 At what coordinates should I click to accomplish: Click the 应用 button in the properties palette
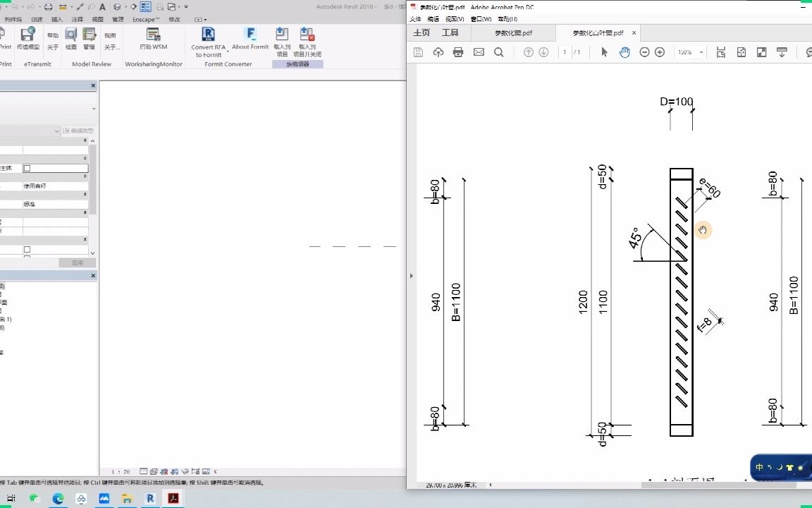click(x=79, y=262)
